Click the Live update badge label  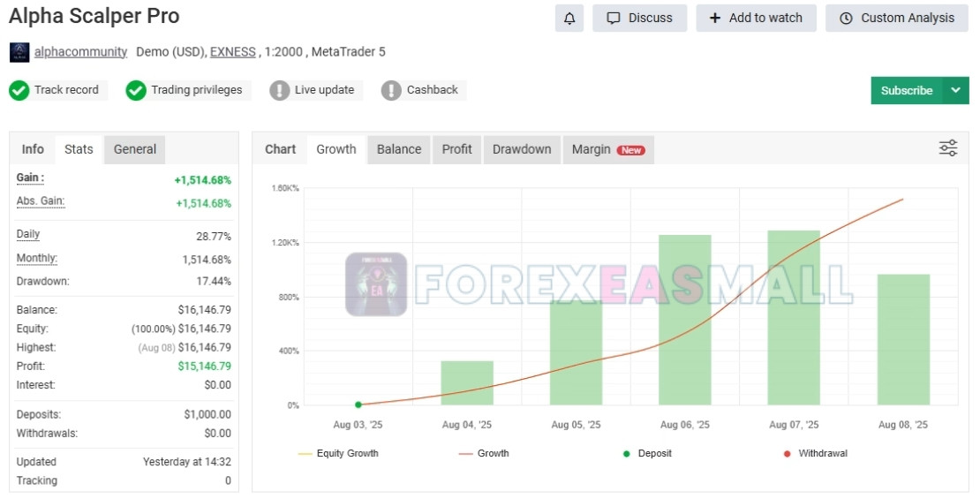pyautogui.click(x=324, y=90)
